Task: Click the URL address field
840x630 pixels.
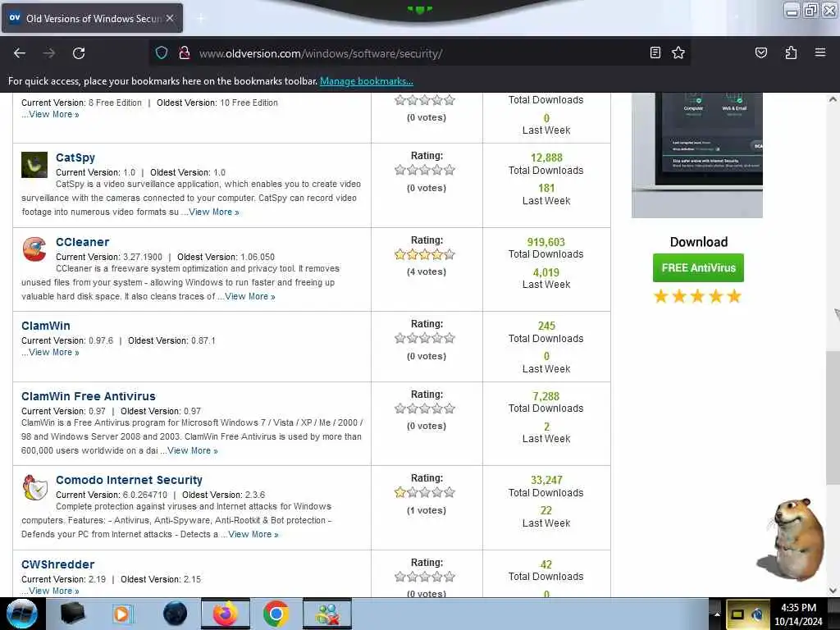Action: tap(418, 53)
